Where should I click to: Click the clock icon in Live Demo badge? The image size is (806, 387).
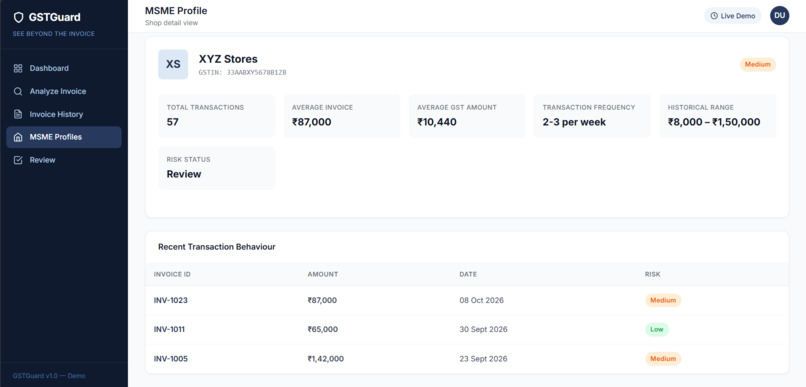click(713, 16)
